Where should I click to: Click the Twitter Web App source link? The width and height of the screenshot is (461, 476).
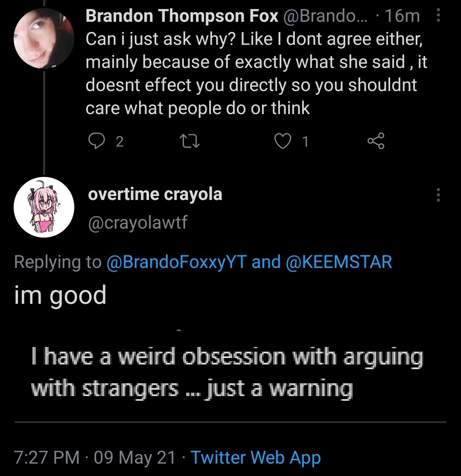(x=255, y=458)
